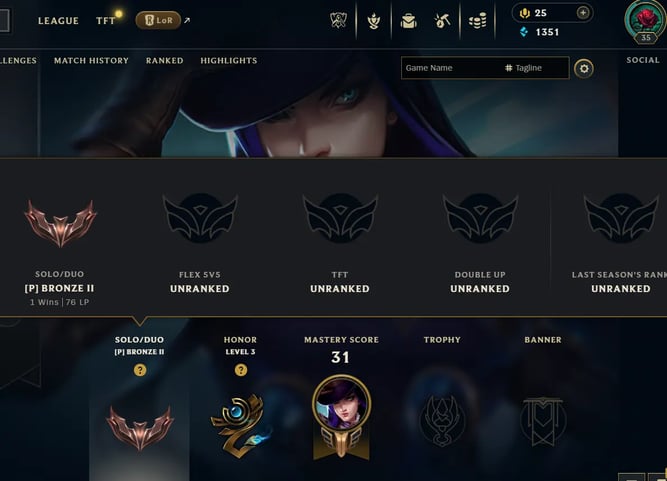Image resolution: width=667 pixels, height=481 pixels.
Task: Click the Banner slot emblem
Action: [x=543, y=421]
